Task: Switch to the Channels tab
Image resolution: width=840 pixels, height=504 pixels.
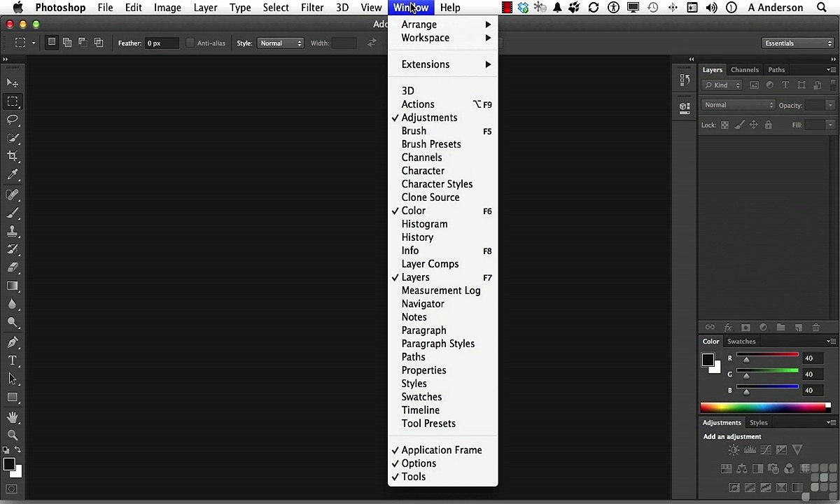Action: pyautogui.click(x=745, y=70)
